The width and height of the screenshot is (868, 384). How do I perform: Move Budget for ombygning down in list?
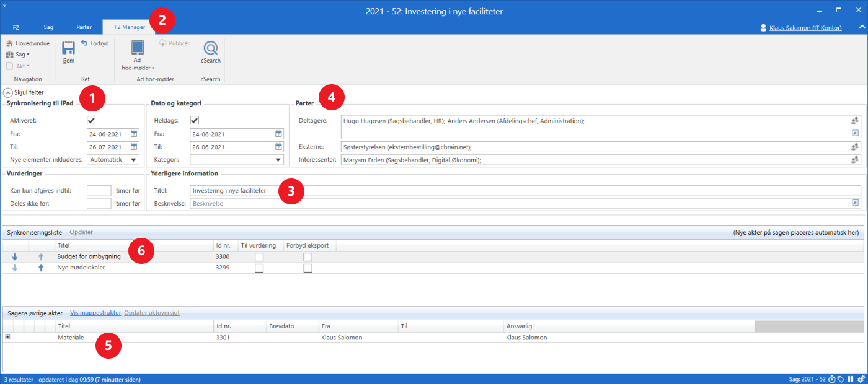click(x=15, y=256)
